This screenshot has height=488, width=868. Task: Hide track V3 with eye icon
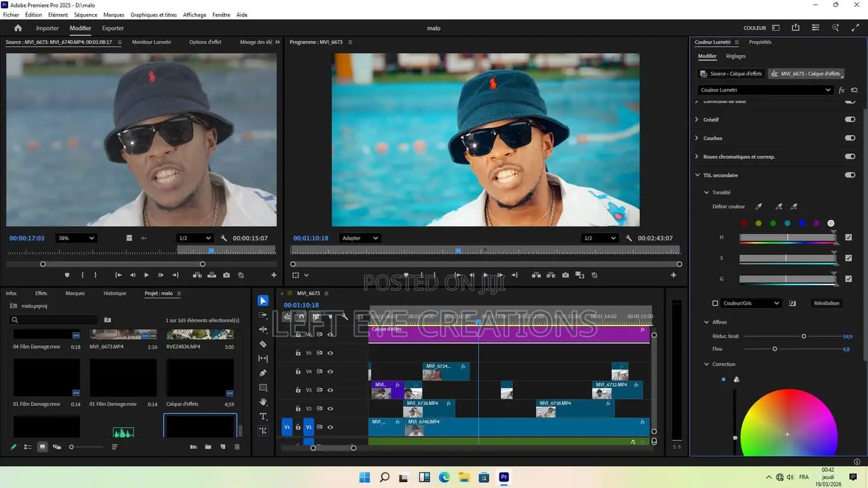[x=330, y=390]
